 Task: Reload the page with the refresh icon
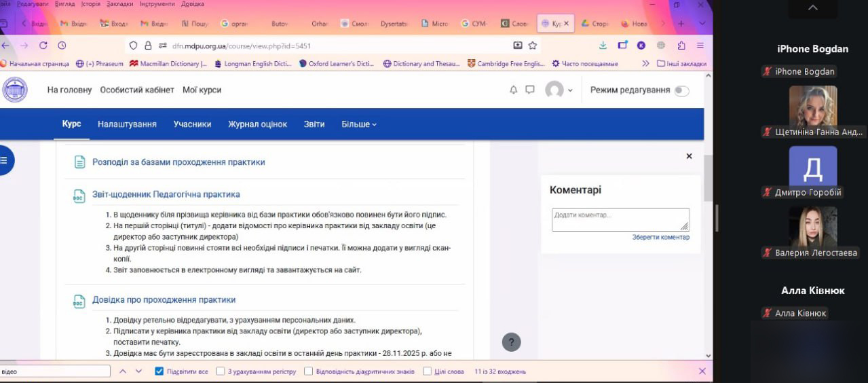(x=43, y=45)
